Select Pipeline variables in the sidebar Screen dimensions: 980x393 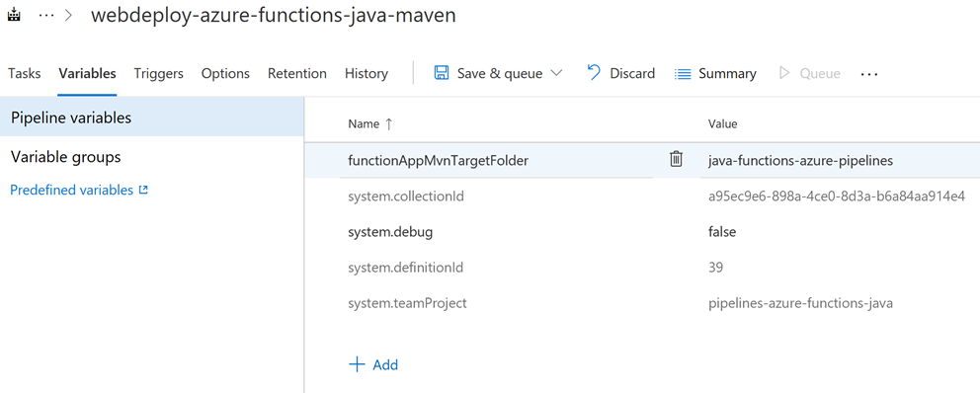[x=152, y=118]
